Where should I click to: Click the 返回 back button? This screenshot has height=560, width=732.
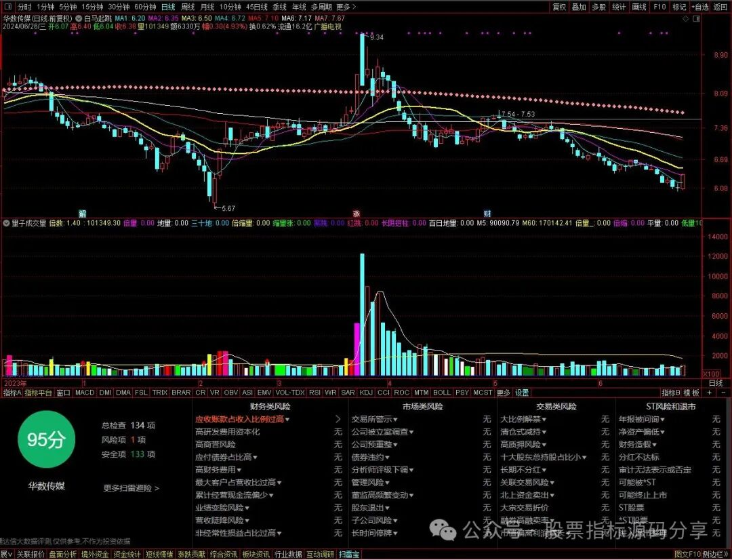tap(720, 7)
